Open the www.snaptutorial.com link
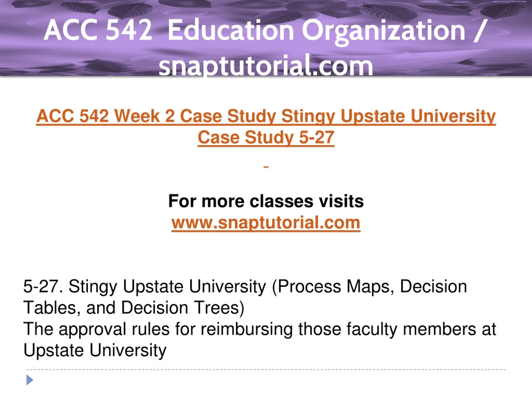The width and height of the screenshot is (532, 399). (266, 223)
